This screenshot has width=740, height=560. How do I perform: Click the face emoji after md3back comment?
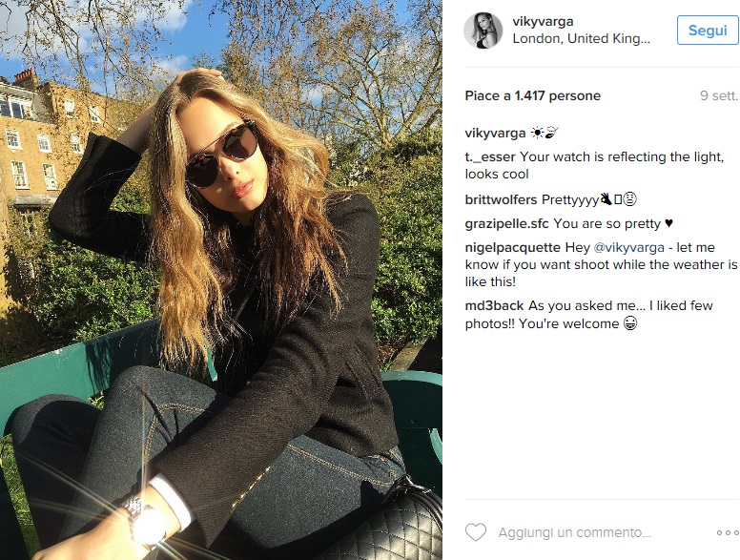[x=630, y=323]
